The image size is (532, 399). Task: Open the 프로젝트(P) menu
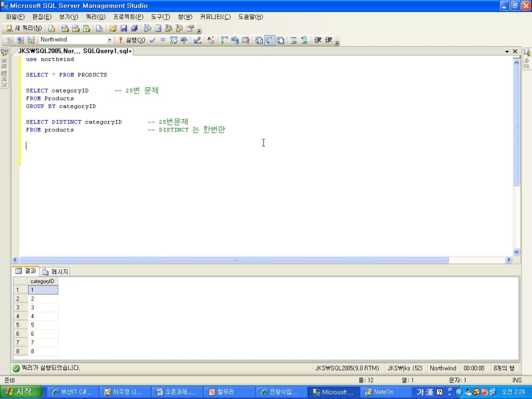[x=128, y=17]
